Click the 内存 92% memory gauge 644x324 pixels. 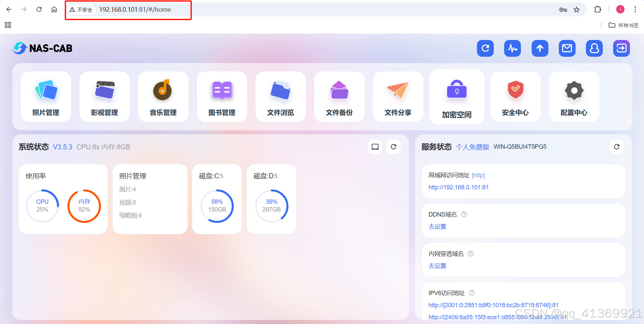click(x=84, y=206)
